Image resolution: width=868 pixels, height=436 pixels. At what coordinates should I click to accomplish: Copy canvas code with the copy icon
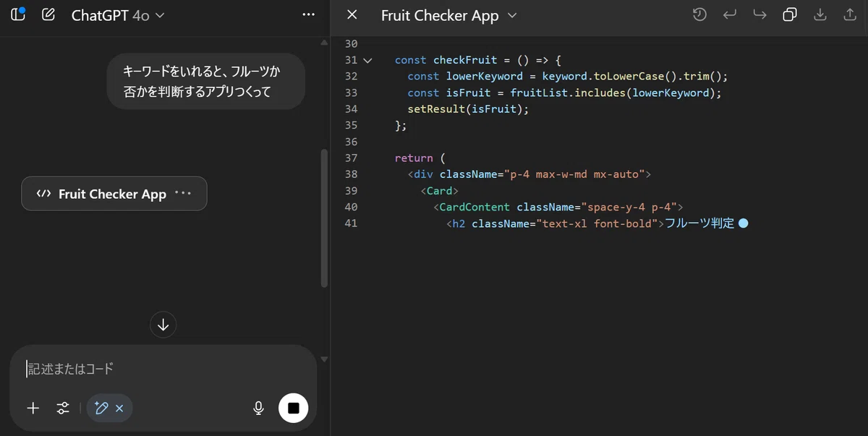(790, 14)
